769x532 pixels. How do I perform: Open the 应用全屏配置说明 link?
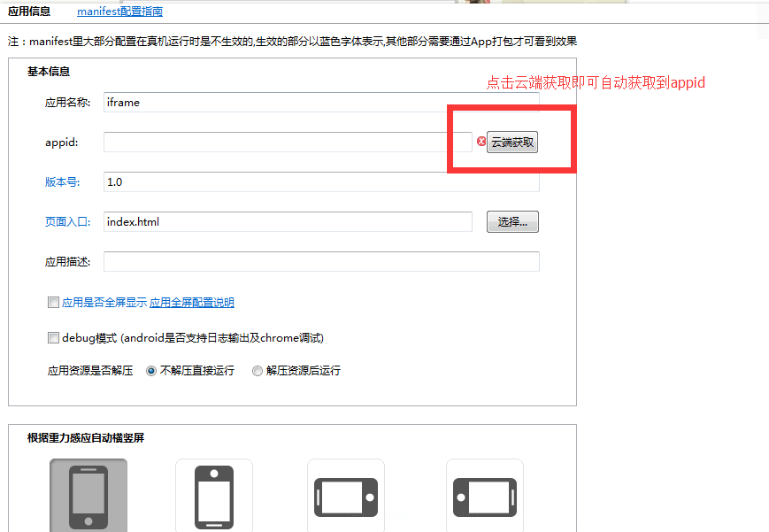pos(192,303)
